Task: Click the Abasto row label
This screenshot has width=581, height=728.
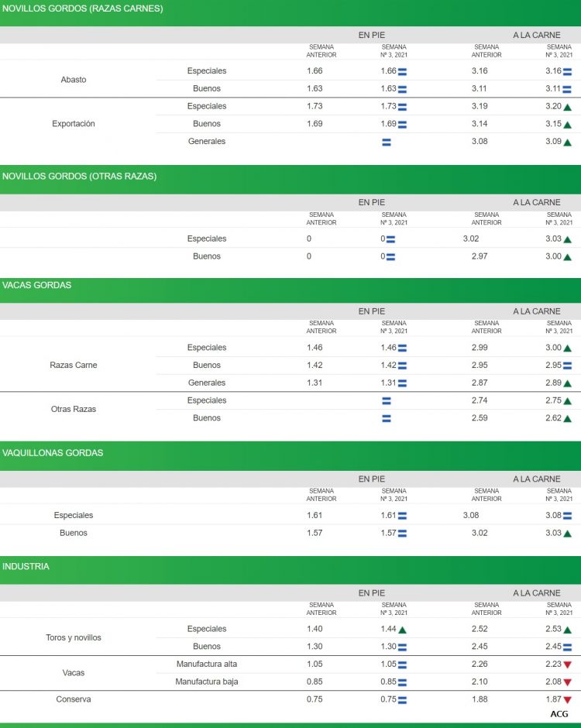Action: tap(74, 80)
